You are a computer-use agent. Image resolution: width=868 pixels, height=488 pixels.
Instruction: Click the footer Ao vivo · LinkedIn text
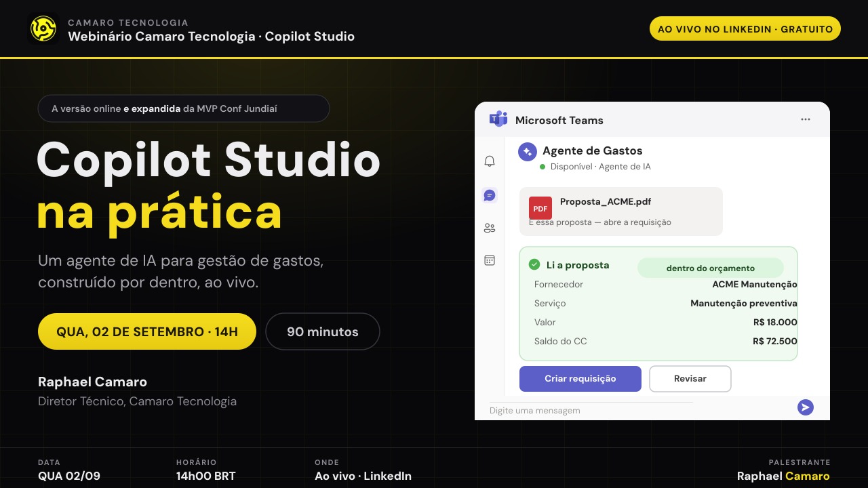(363, 476)
